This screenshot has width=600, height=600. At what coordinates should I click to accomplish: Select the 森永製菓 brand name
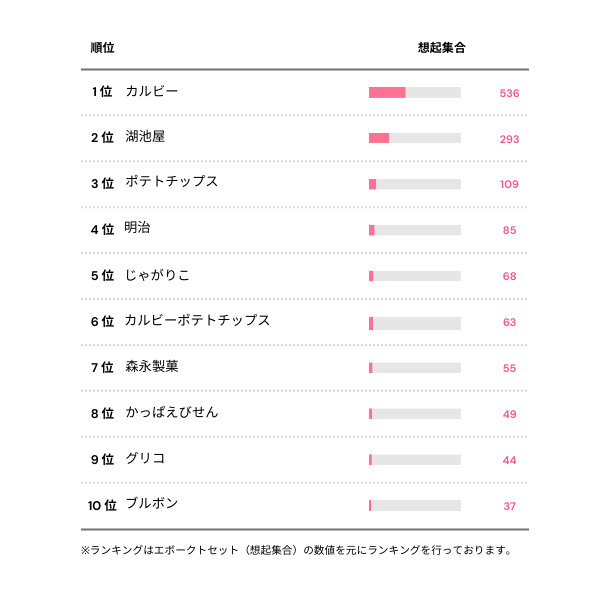[152, 367]
